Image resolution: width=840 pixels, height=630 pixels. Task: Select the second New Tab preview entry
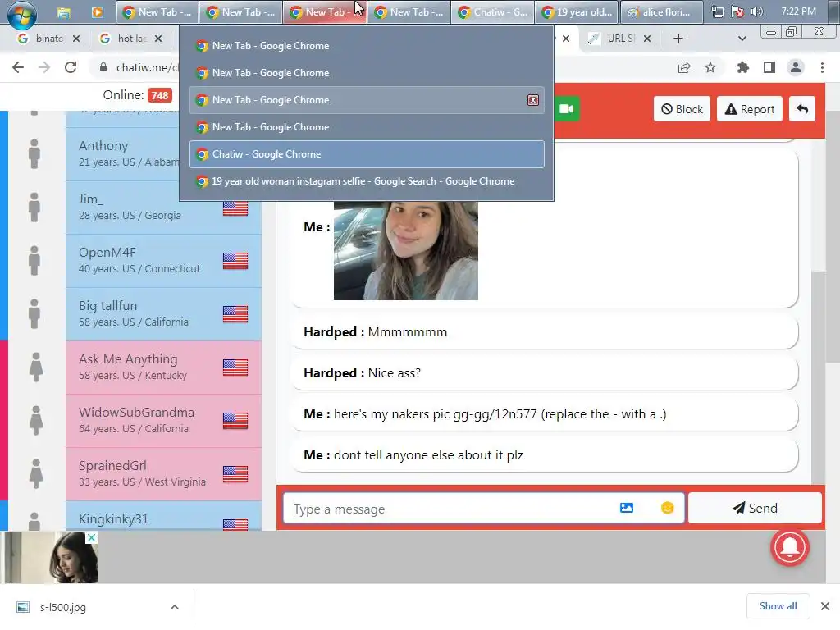367,73
